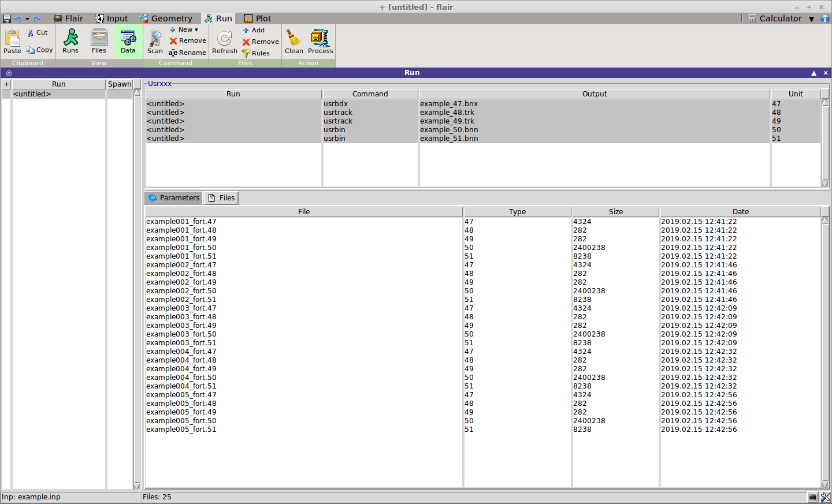Click the file list scrollbar down arrow
Image resolution: width=832 pixels, height=504 pixels.
[x=825, y=485]
